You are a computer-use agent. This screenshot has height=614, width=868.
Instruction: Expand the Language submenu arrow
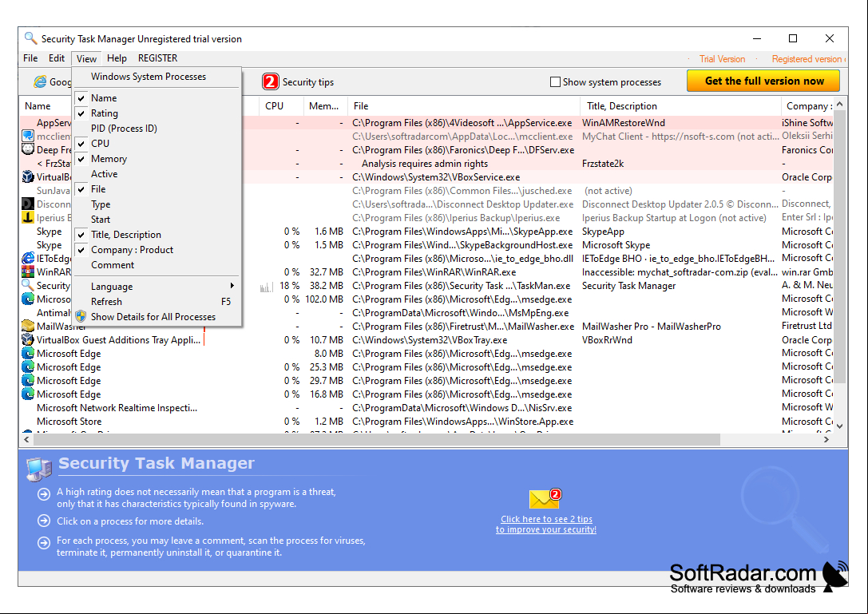232,286
